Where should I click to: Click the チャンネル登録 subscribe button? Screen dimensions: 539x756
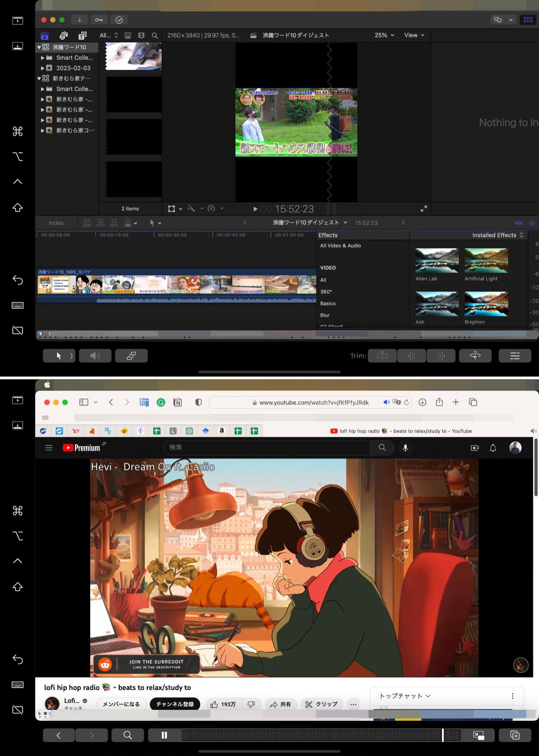click(x=175, y=704)
